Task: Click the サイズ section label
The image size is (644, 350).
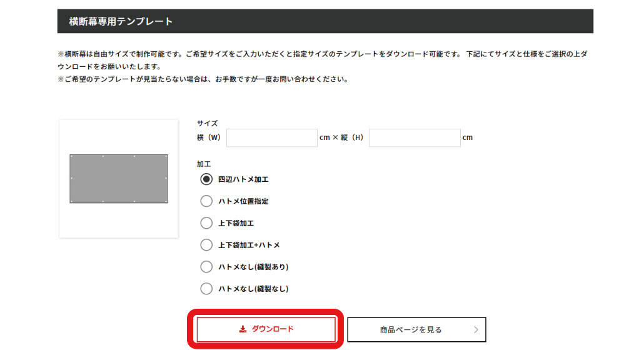Action: (207, 123)
